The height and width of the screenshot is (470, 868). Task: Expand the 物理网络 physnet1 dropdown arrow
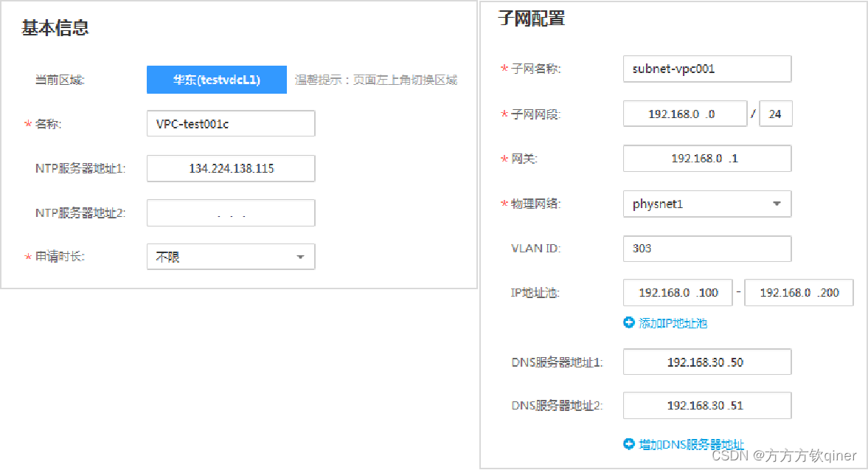pos(777,204)
